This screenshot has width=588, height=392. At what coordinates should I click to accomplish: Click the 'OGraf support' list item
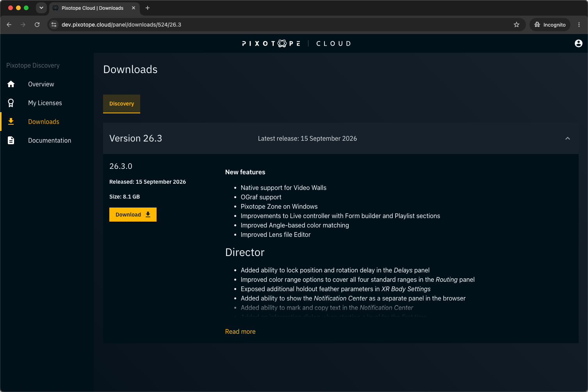[261, 197]
